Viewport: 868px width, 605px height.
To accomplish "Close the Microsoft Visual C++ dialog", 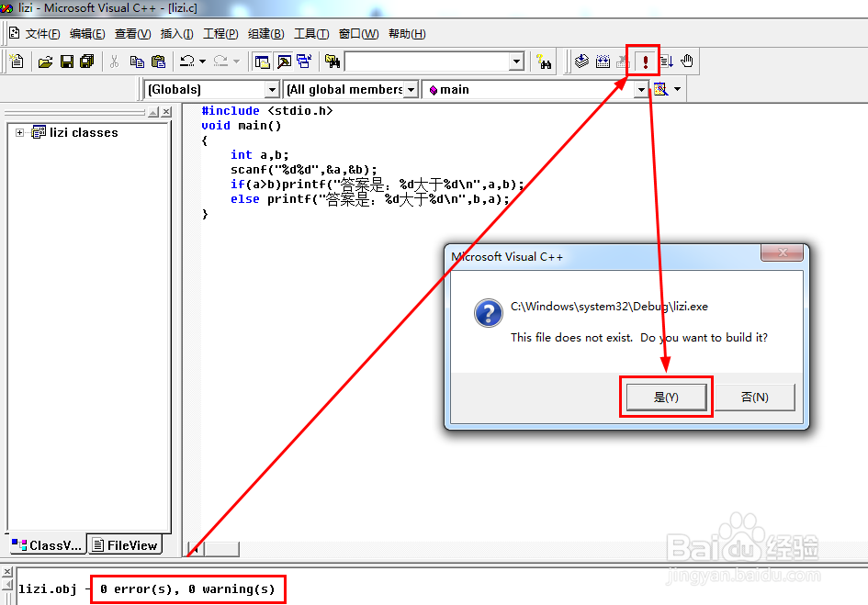I will [782, 253].
